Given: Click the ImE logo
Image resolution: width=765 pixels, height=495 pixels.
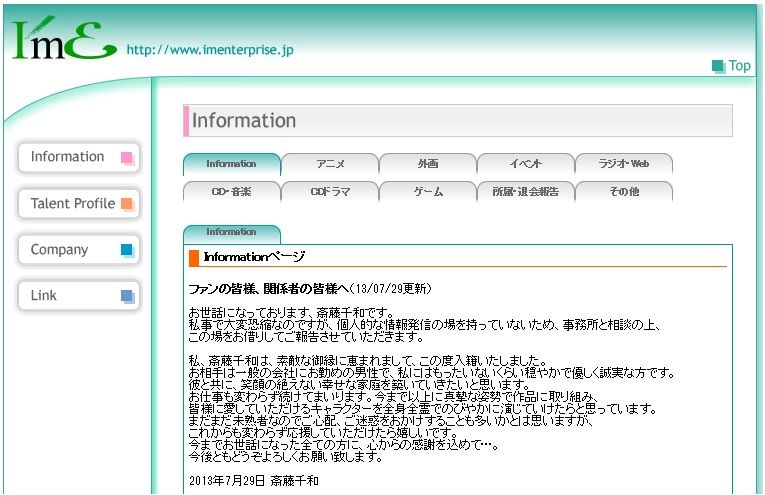Looking at the screenshot, I should point(64,39).
